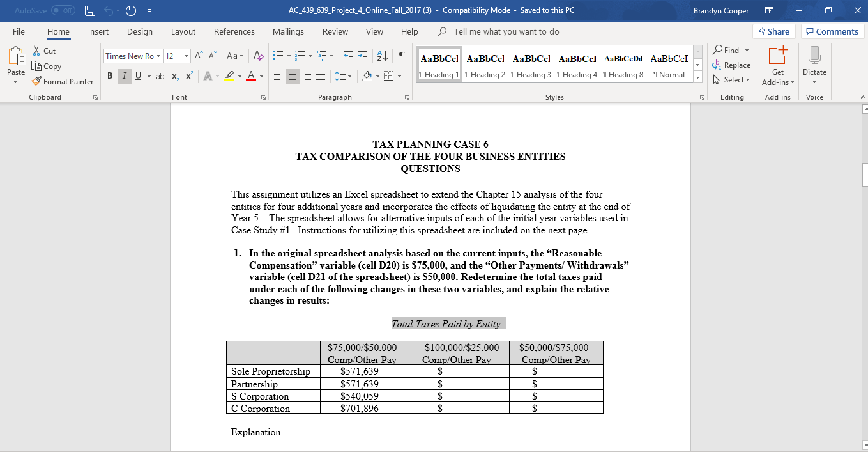This screenshot has width=868, height=452.
Task: Switch to the References ribbon tab
Action: coord(234,31)
